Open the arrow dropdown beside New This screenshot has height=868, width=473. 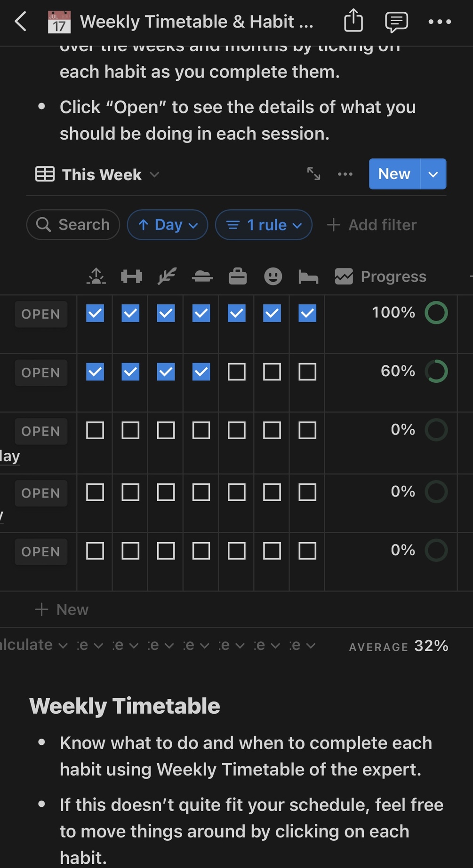[x=433, y=174]
